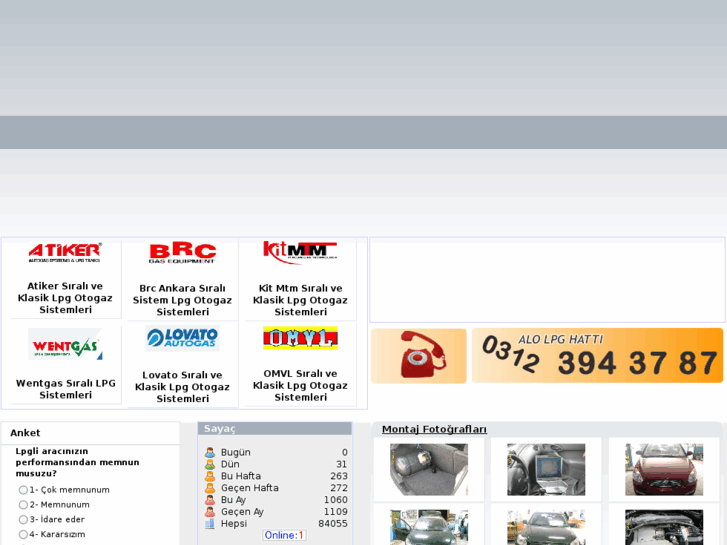Click the OMVL logo
727x545 pixels.
pyautogui.click(x=300, y=338)
